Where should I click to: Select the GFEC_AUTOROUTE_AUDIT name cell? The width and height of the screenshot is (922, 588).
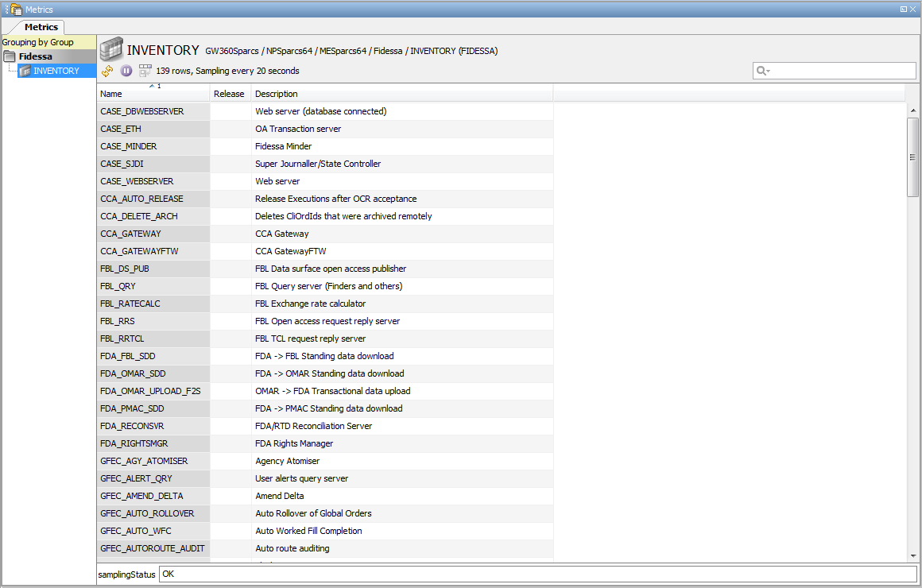pyautogui.click(x=153, y=549)
